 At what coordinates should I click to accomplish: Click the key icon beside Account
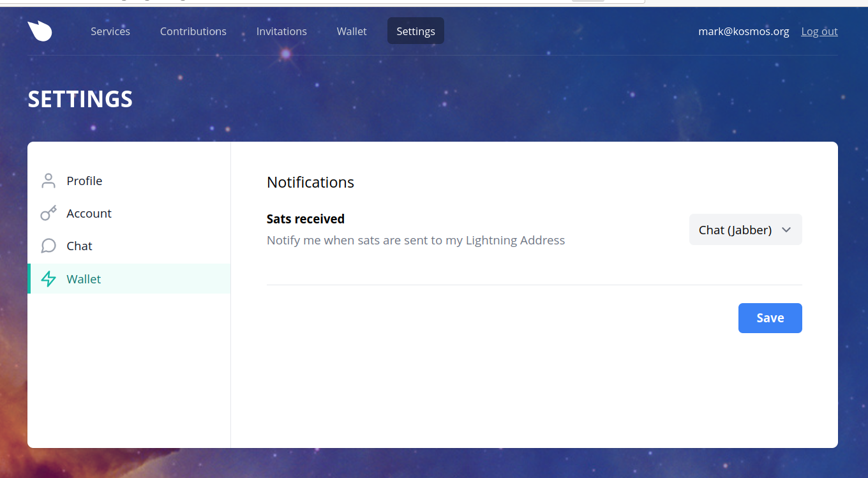(x=49, y=214)
